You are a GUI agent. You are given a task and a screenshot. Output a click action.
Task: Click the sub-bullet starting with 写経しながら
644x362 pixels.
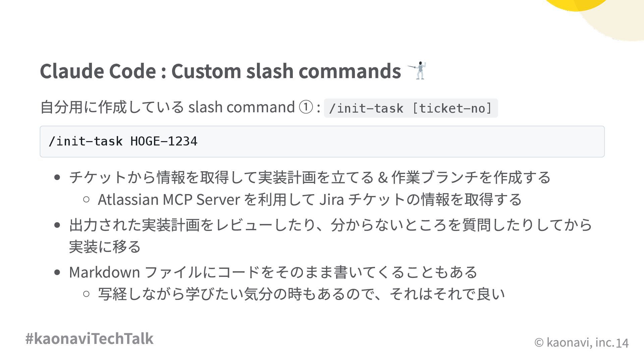(x=301, y=294)
